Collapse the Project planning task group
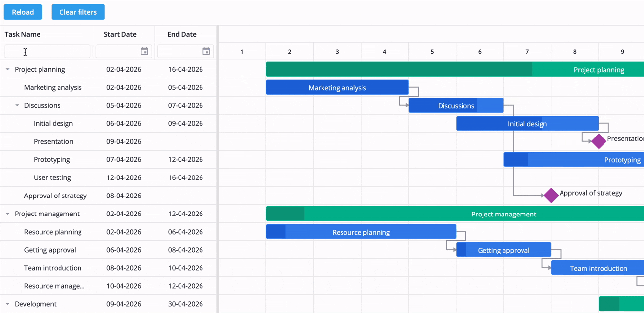 7,69
